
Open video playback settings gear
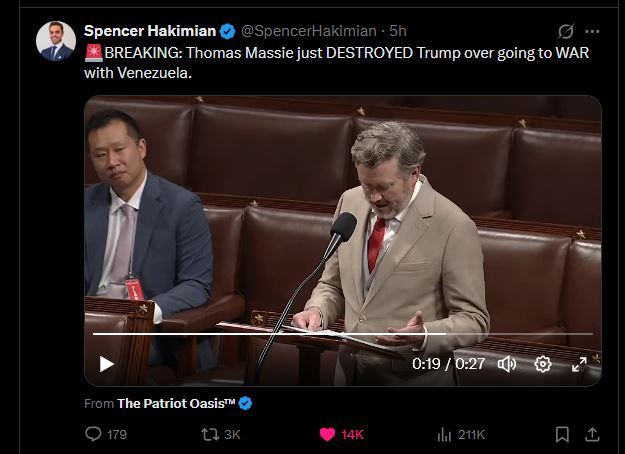pyautogui.click(x=542, y=364)
